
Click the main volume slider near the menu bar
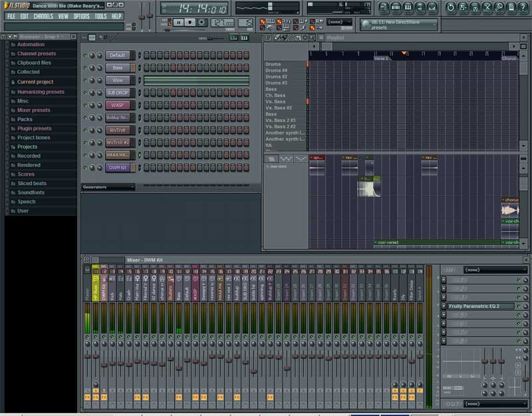[142, 17]
